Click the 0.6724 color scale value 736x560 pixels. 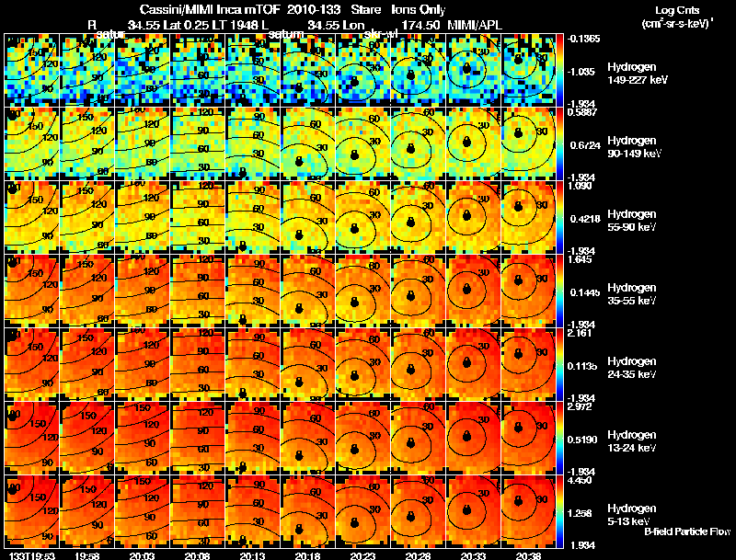(583, 145)
